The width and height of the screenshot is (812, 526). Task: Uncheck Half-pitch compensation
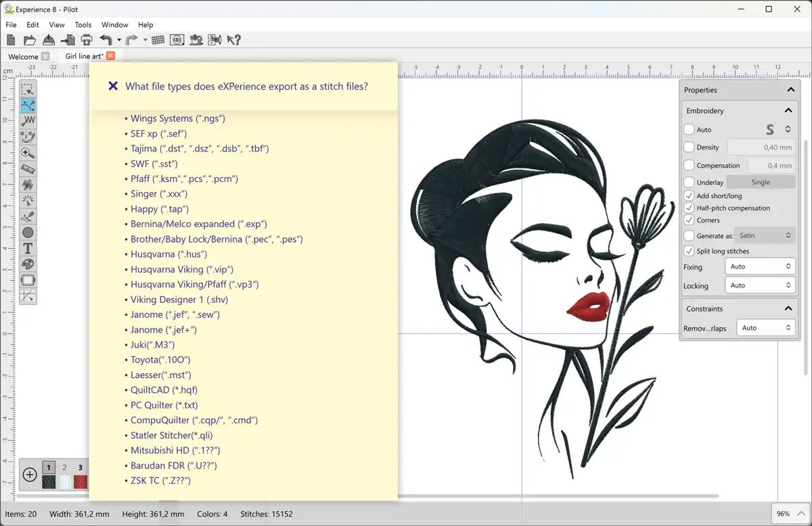(689, 208)
